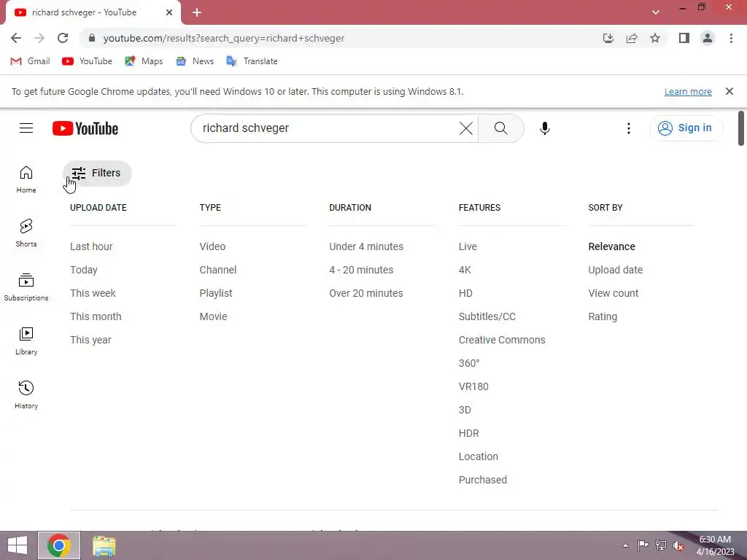Open Shorts from the sidebar

[26, 233]
